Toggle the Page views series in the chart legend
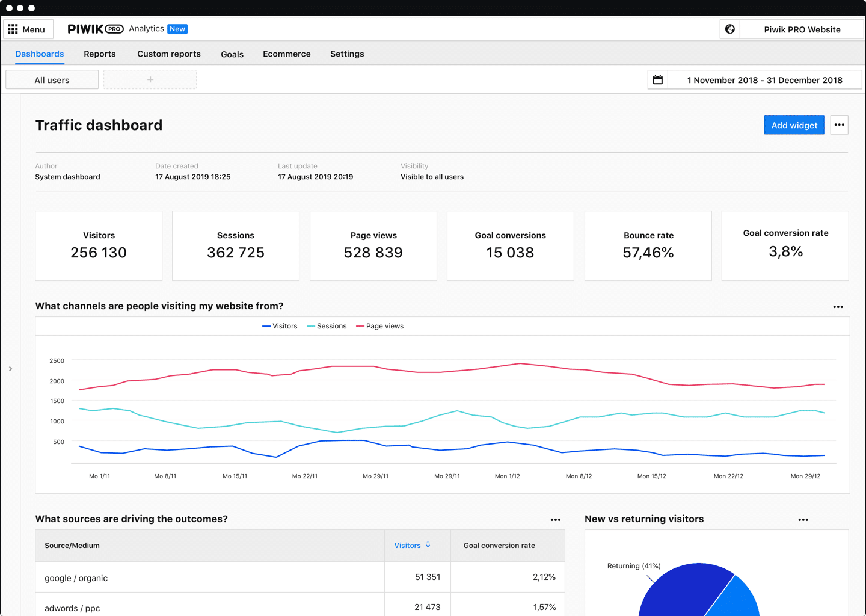This screenshot has width=866, height=616. 379,325
